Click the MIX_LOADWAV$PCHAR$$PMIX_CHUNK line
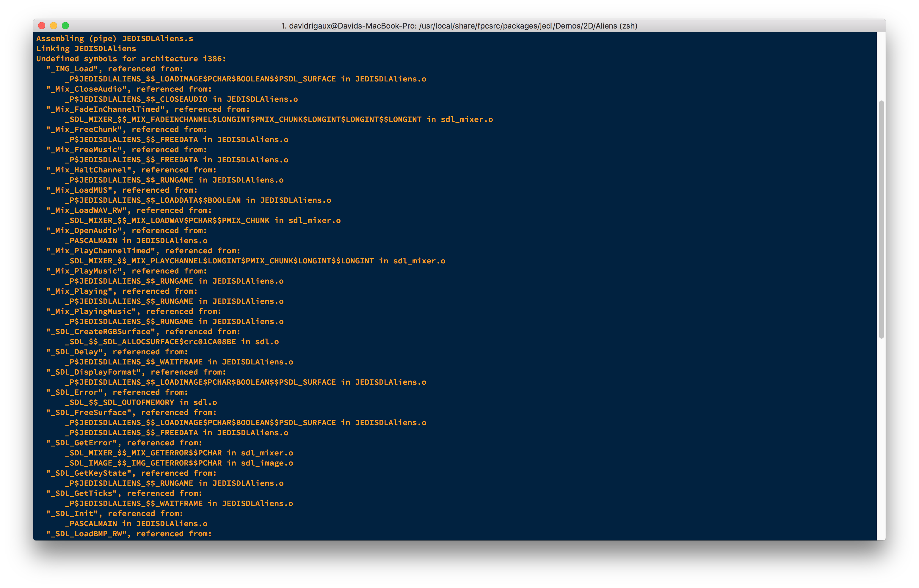The width and height of the screenshot is (919, 588). pos(203,220)
